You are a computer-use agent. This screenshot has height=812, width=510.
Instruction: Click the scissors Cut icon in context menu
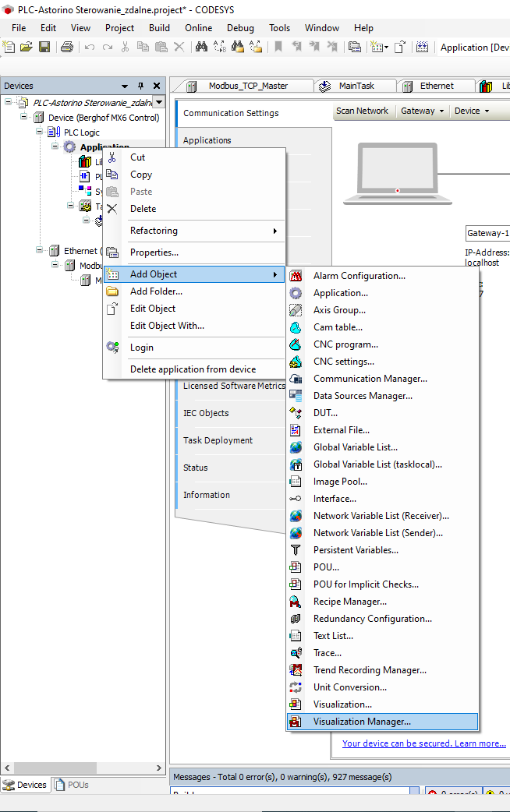pyautogui.click(x=112, y=157)
